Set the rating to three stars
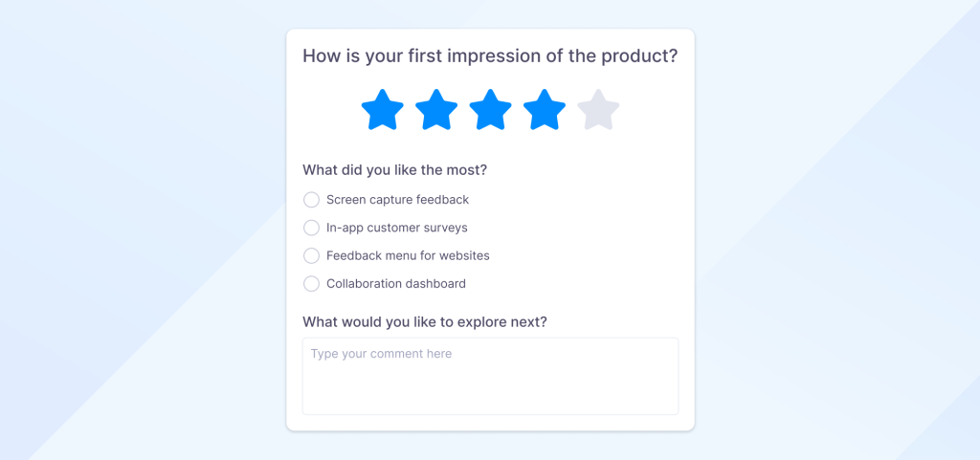The image size is (980, 460). pos(490,111)
